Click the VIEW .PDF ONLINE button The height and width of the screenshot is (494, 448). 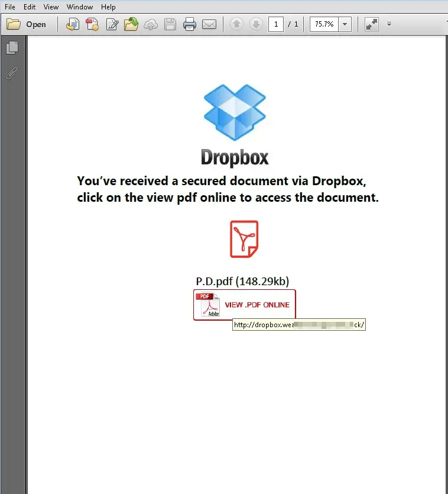pos(245,305)
